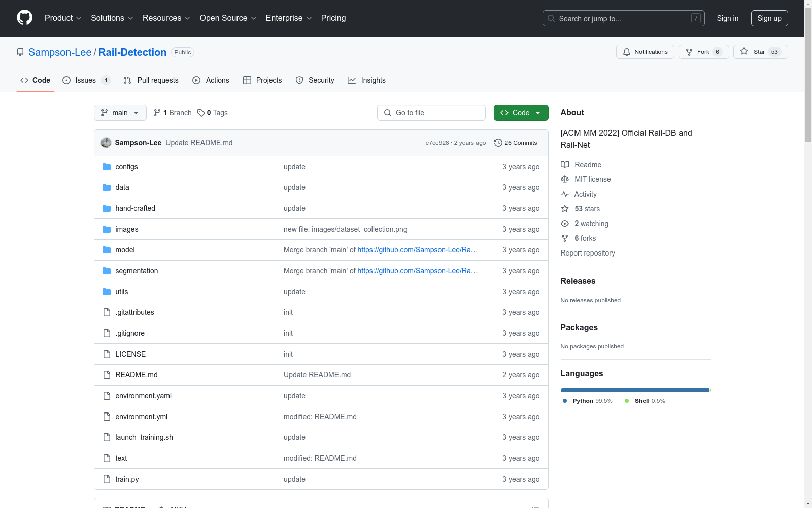
Task: Focus the Go to file field
Action: tap(431, 113)
